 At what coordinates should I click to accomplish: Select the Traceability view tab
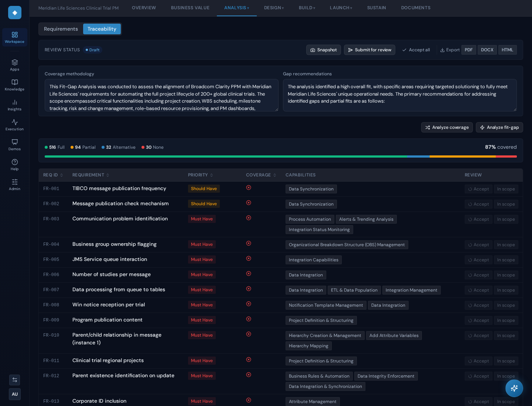click(102, 29)
